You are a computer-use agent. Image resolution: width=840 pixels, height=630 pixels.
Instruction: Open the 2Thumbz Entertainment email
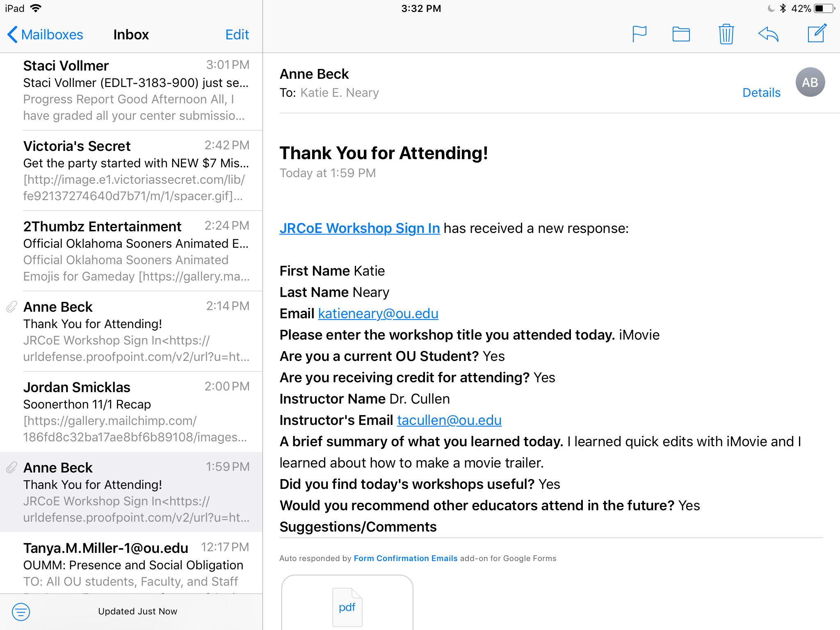[135, 251]
